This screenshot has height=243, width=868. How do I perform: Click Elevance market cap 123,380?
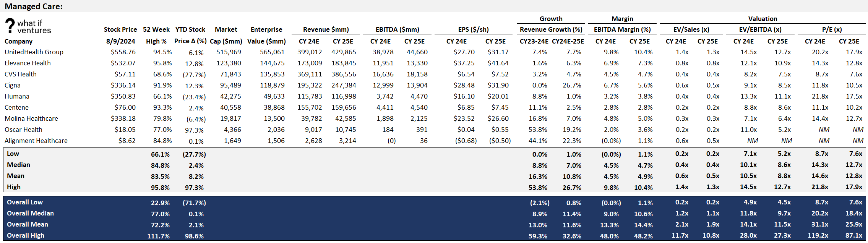point(229,63)
